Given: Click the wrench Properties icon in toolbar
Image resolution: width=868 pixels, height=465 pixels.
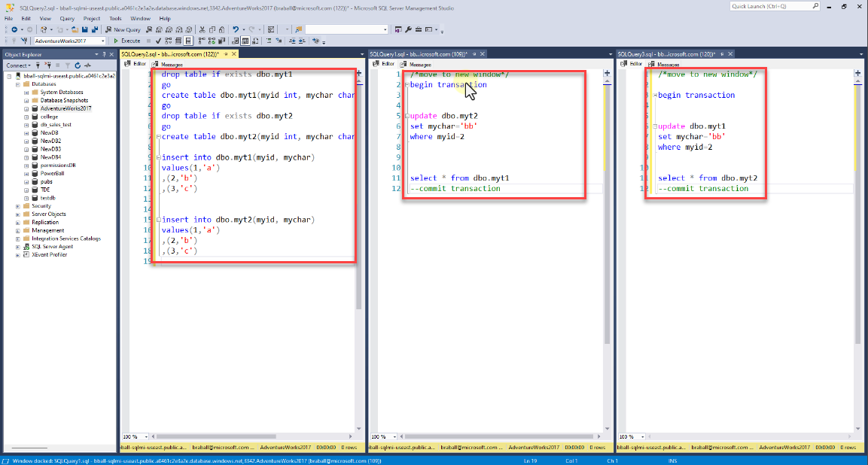Looking at the screenshot, I should [407, 29].
